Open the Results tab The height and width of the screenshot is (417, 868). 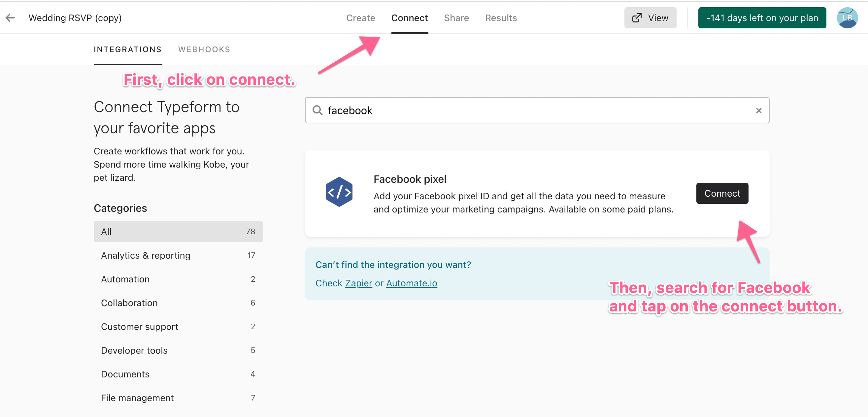501,18
